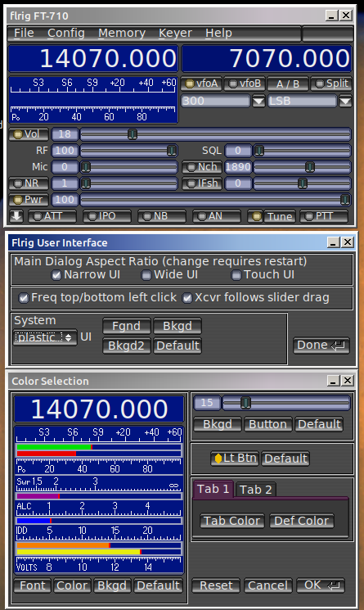Image resolution: width=364 pixels, height=610 pixels.
Task: Open the plastic UI scheme dropdown
Action: click(x=45, y=337)
